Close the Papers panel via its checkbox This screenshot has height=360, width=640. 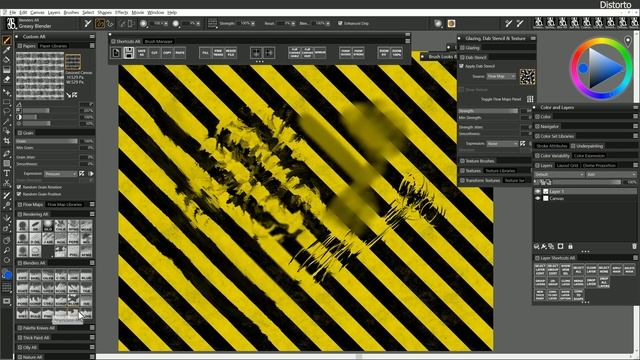coord(20,46)
